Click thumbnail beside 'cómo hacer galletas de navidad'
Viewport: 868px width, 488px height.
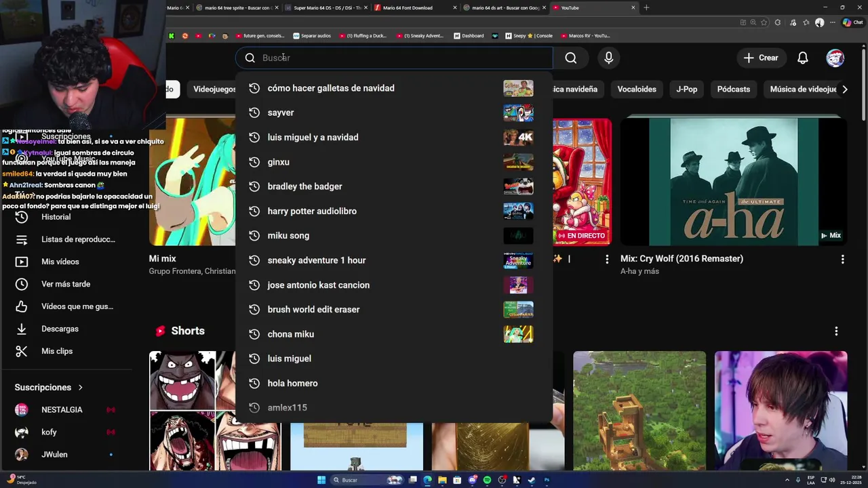click(x=518, y=88)
